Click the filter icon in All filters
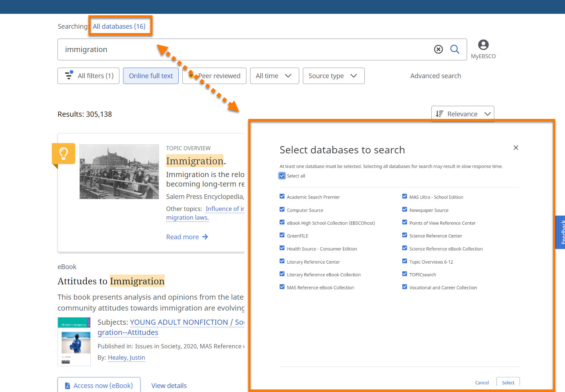This screenshot has width=565, height=392. 69,75
